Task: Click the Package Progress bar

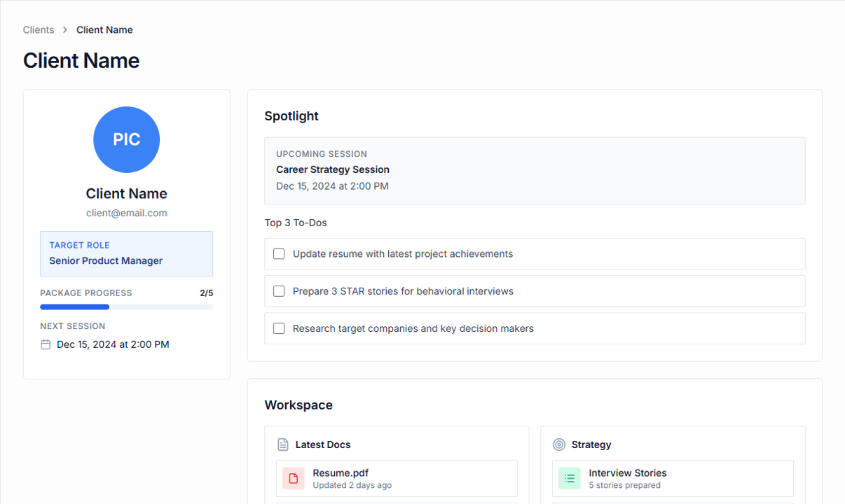Action: point(126,307)
